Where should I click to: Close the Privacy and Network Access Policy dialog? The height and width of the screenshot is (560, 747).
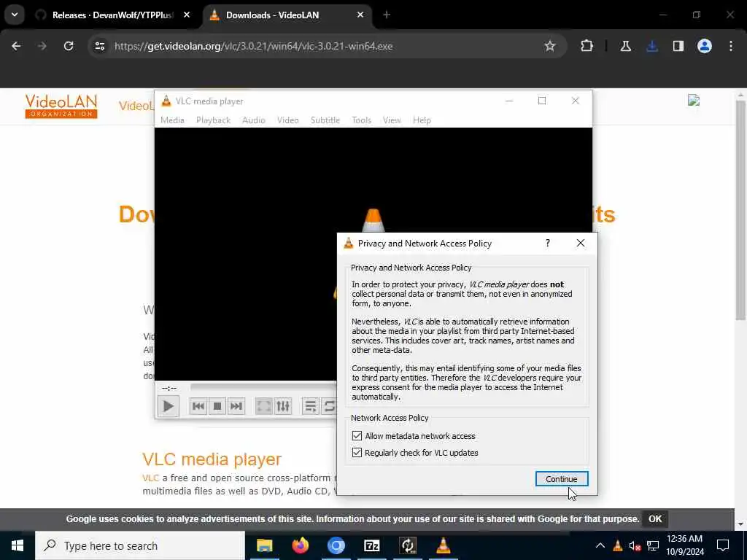click(580, 243)
